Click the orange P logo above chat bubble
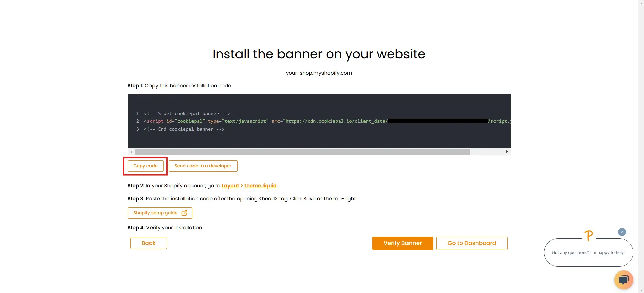Image resolution: width=644 pixels, height=293 pixels. [588, 236]
